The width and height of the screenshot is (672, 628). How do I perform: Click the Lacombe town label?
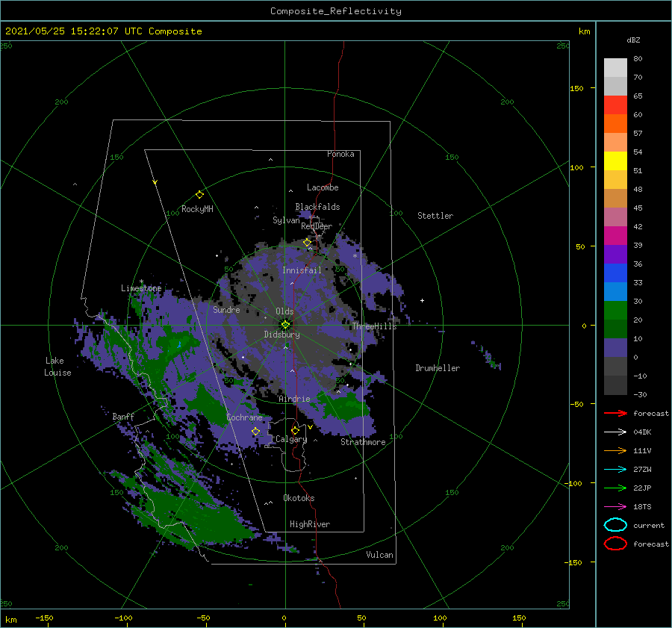[x=323, y=187]
